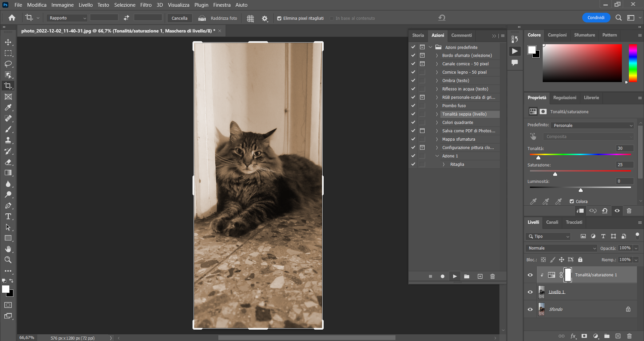Click the delete icon at Layers panel bottom
Screen dimensions: 644x341
(x=629, y=336)
